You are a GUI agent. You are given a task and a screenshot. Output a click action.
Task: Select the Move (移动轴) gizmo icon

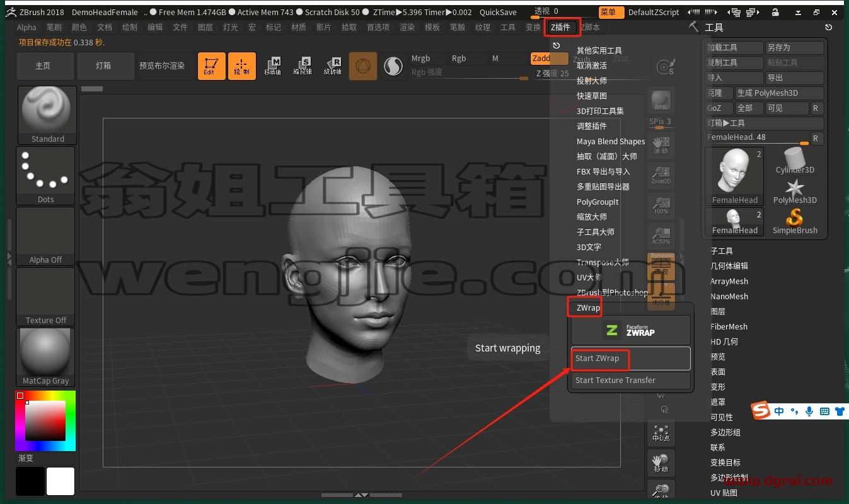272,66
